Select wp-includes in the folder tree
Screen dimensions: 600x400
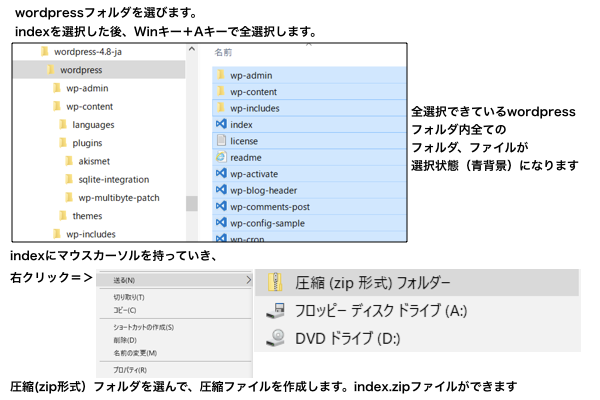tap(91, 234)
